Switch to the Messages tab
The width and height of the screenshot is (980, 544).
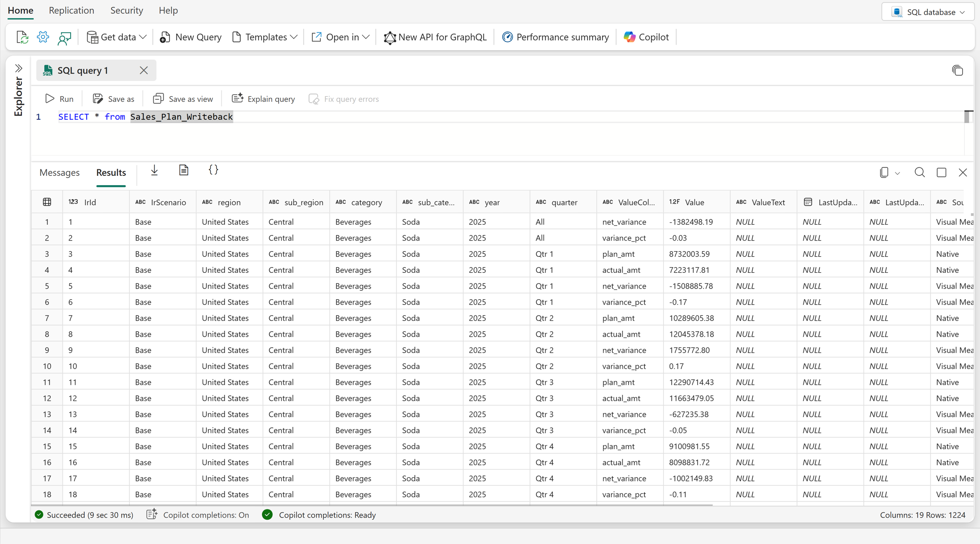click(60, 172)
